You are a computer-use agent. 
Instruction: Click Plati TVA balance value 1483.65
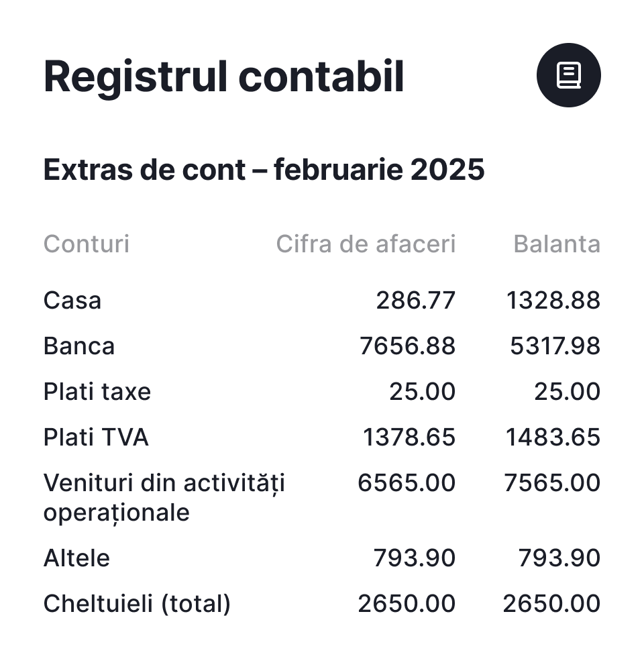553,437
